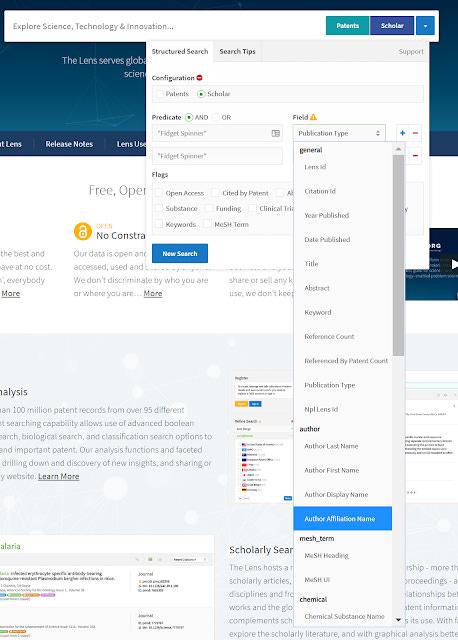Click the main Explore Science search box
The image size is (458, 640).
pos(163,26)
